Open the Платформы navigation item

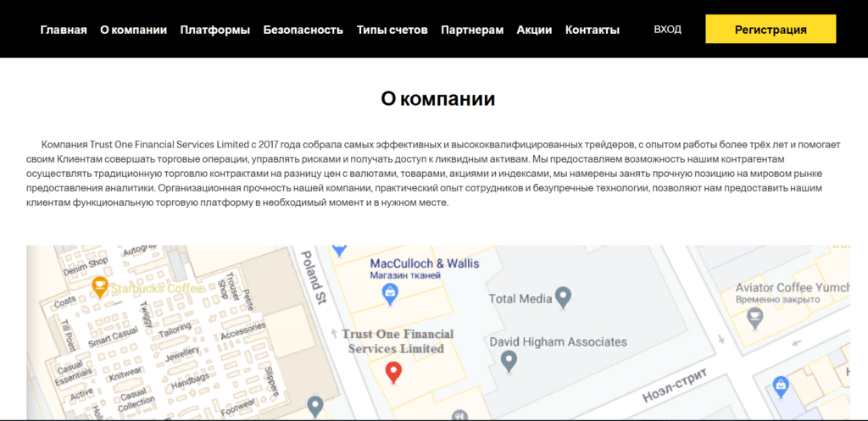click(x=214, y=30)
